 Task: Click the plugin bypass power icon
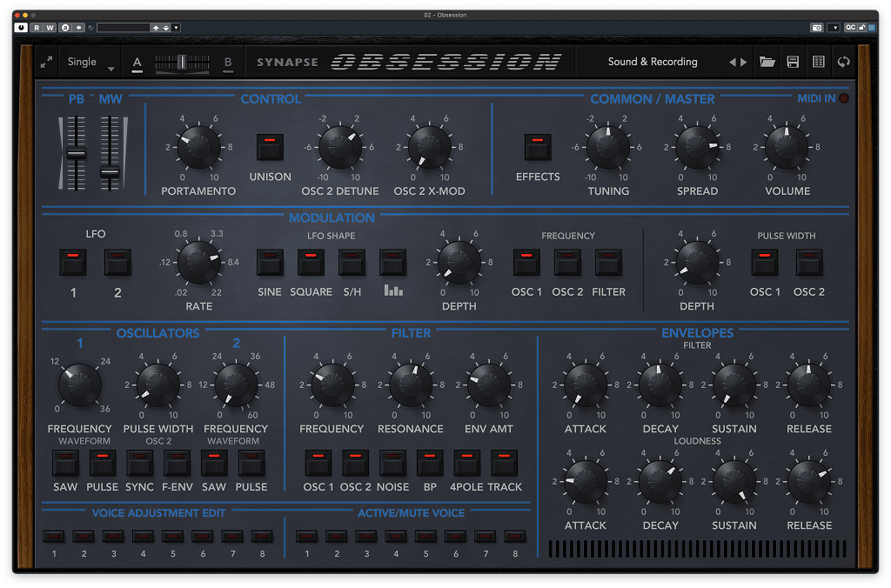pyautogui.click(x=21, y=27)
